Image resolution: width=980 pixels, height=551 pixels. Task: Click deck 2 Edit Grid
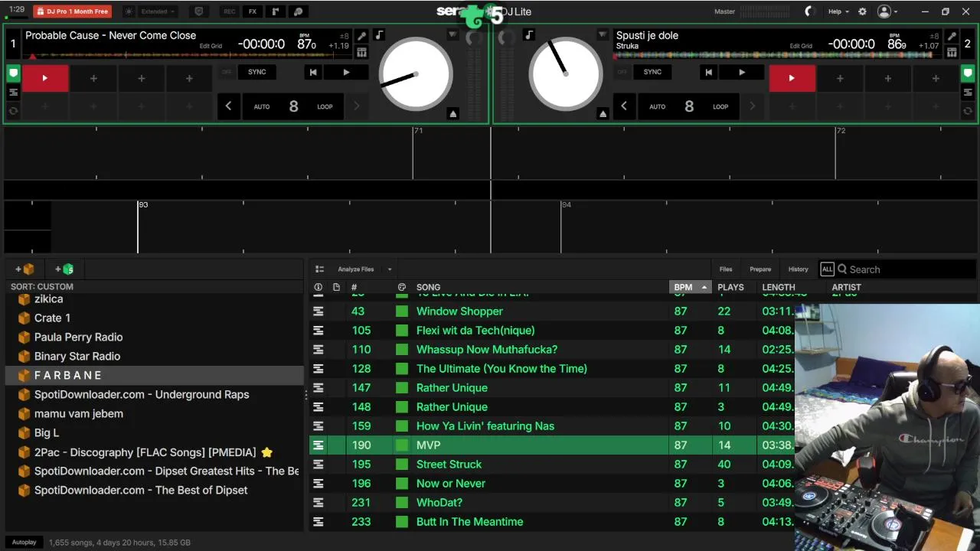[801, 46]
